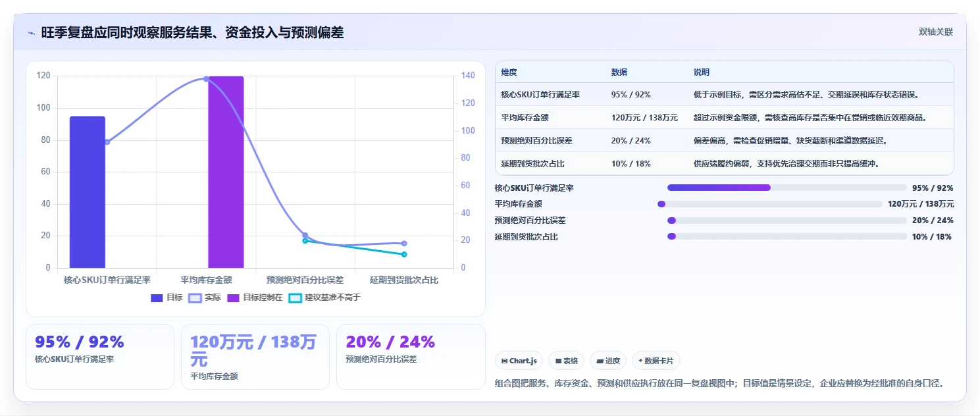Click the 实际 line point above 核心SKU订单行满足率

(x=107, y=142)
